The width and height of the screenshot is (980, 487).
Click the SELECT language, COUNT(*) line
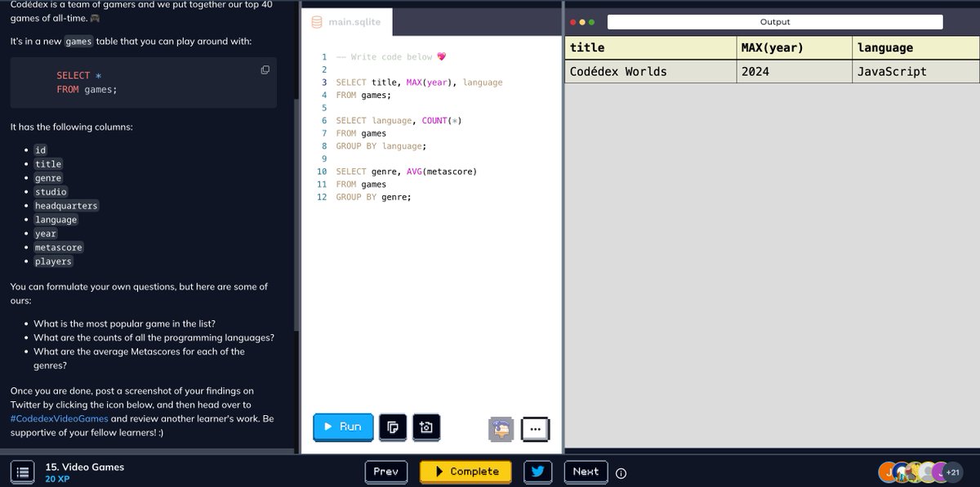399,121
